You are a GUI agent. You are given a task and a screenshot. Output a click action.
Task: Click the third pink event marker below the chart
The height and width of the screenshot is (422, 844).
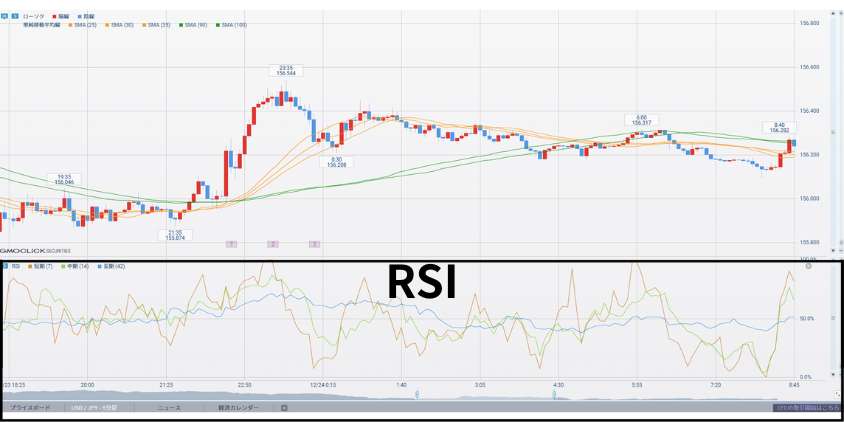(314, 244)
